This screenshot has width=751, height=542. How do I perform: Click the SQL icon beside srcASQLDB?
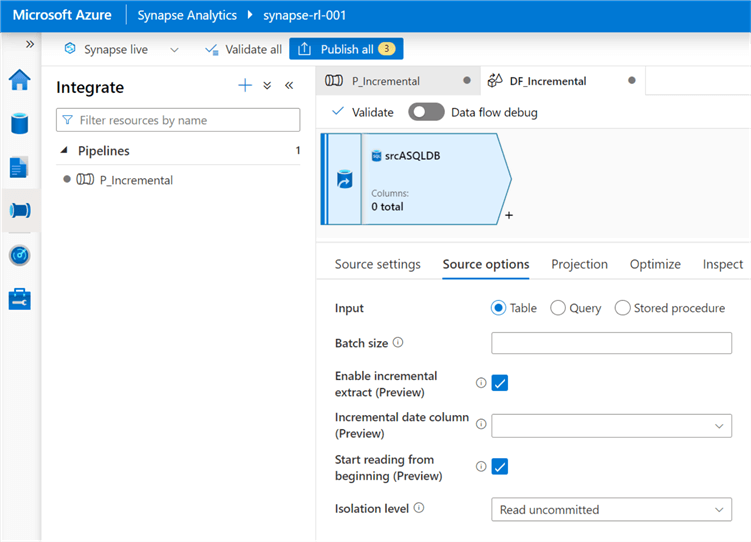[x=376, y=156]
